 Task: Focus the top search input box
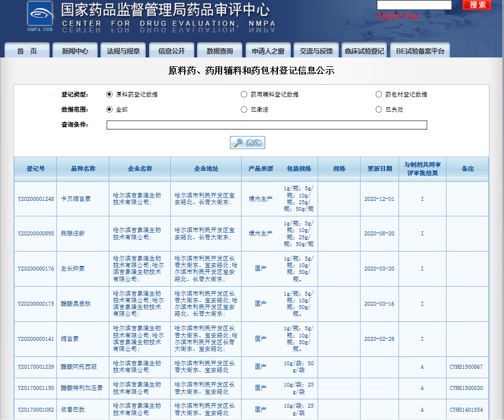(x=414, y=5)
